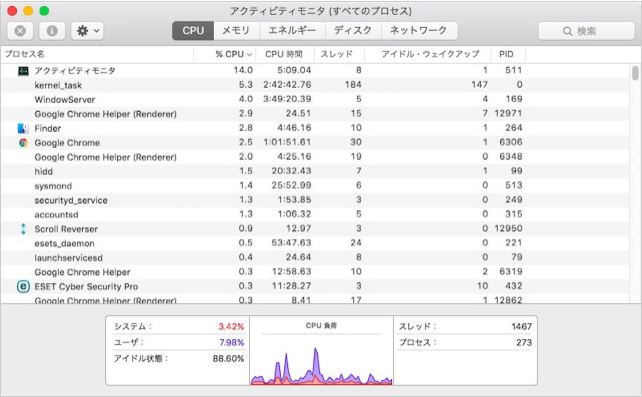Viewport: 642px width, 397px height.
Task: Select the launchservicesd process
Action: click(68, 257)
